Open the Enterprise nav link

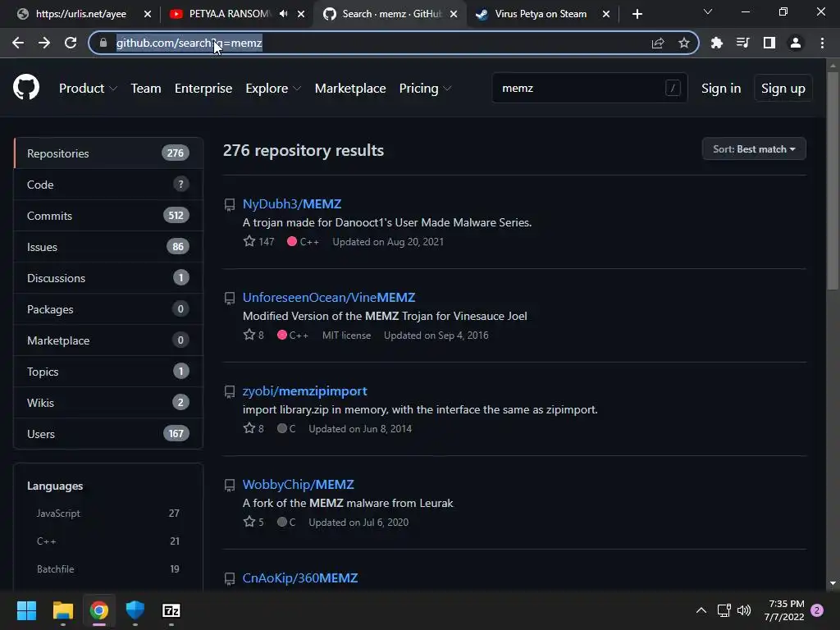pyautogui.click(x=203, y=89)
